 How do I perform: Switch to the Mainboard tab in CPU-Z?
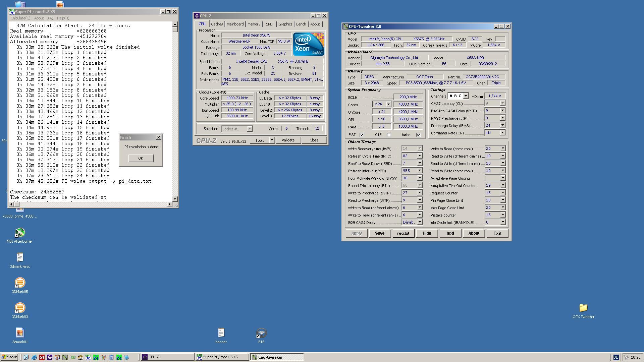(235, 24)
